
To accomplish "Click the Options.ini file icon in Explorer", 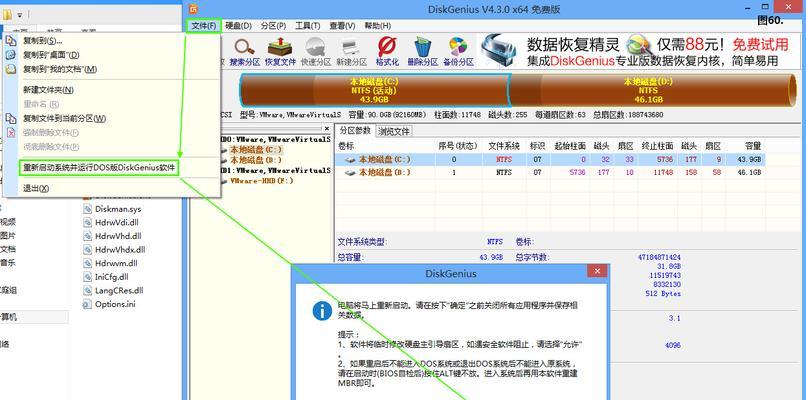I will click(87, 304).
